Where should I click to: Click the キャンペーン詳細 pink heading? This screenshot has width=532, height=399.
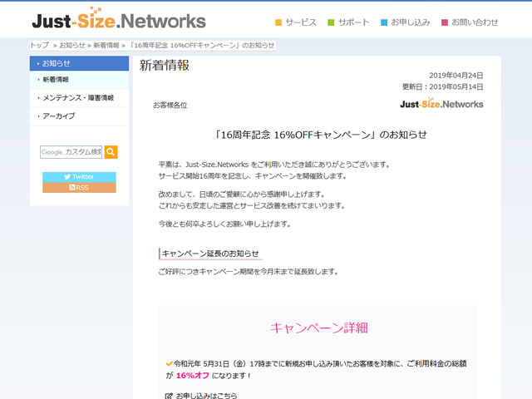[x=319, y=328]
